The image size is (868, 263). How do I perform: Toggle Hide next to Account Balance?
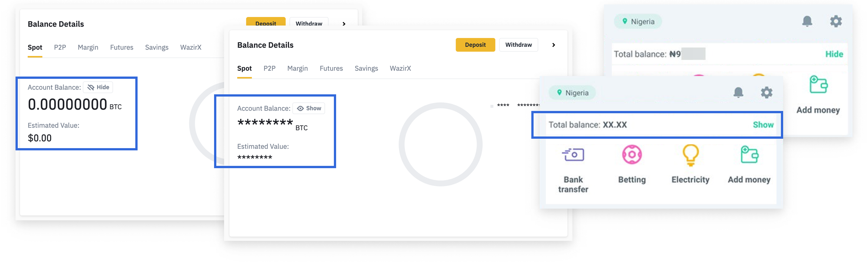[98, 87]
